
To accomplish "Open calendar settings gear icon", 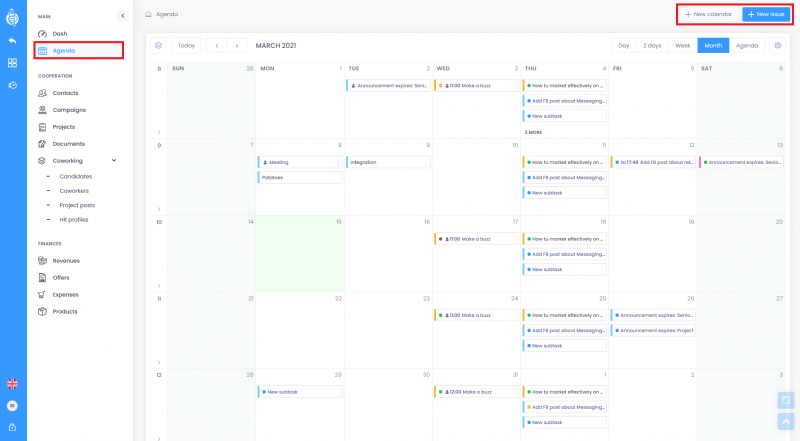I will click(x=778, y=45).
